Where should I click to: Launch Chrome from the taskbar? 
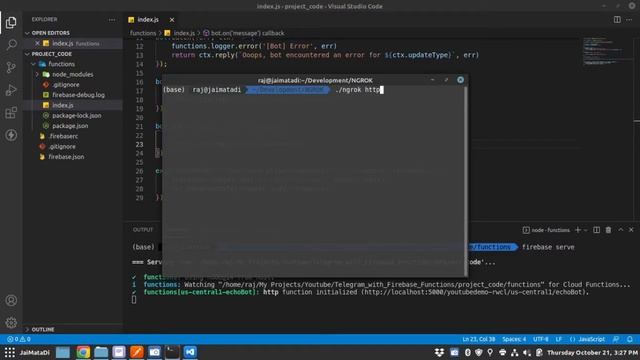point(83,352)
